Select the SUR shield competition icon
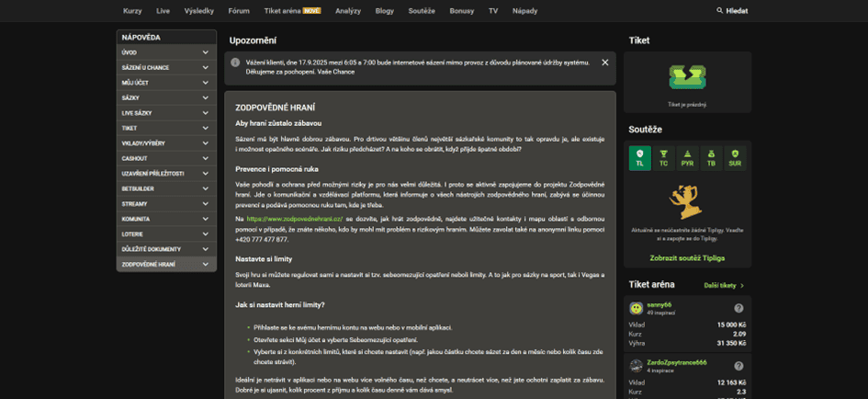868x399 pixels. pyautogui.click(x=735, y=158)
